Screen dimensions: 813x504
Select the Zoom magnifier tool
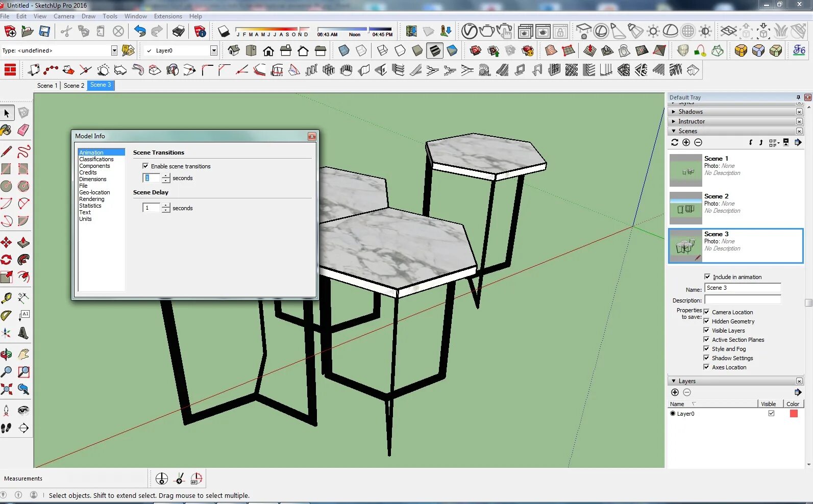coord(6,372)
